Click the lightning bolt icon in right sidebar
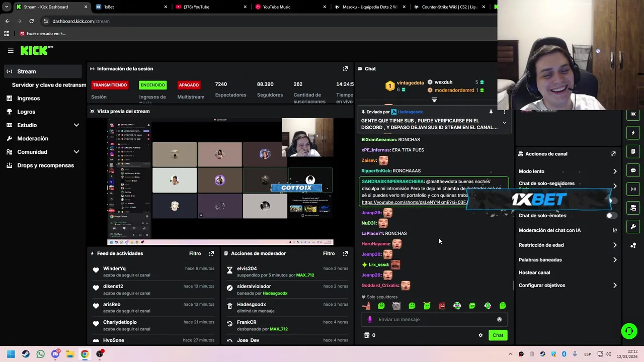644x362 pixels. [633, 133]
